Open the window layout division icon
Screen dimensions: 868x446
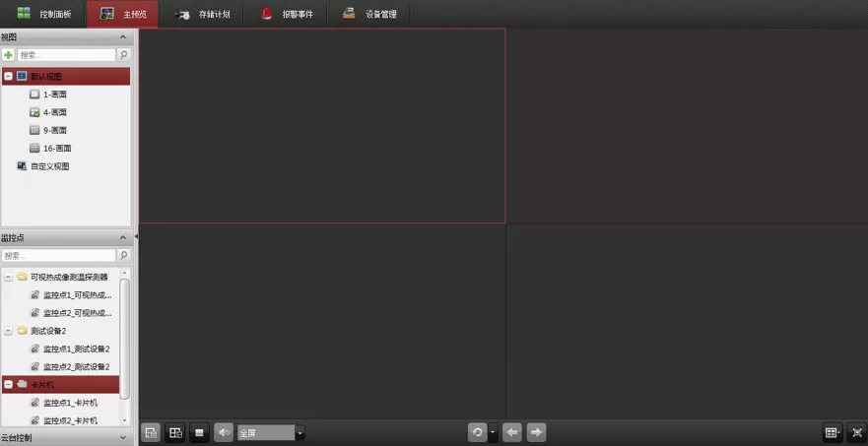(x=833, y=432)
